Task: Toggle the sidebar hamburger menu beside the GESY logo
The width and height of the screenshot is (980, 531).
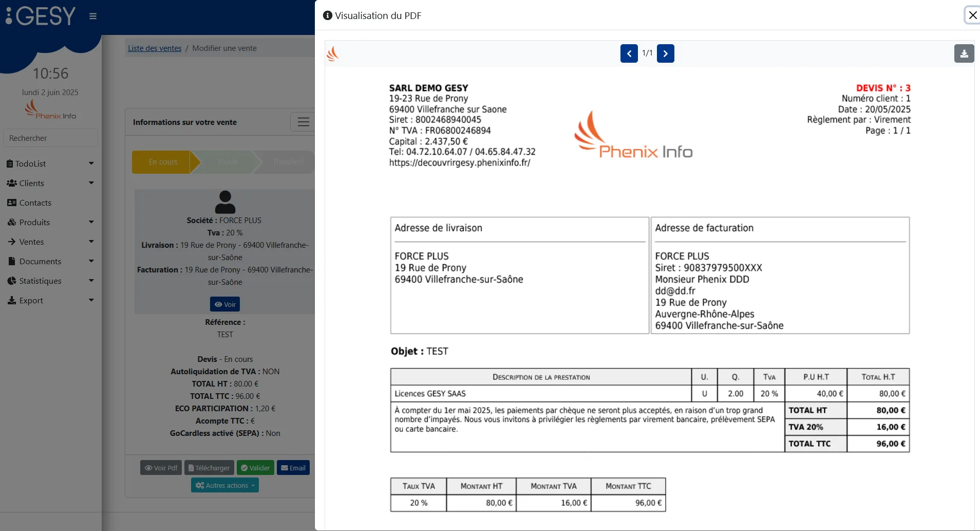Action: point(93,16)
